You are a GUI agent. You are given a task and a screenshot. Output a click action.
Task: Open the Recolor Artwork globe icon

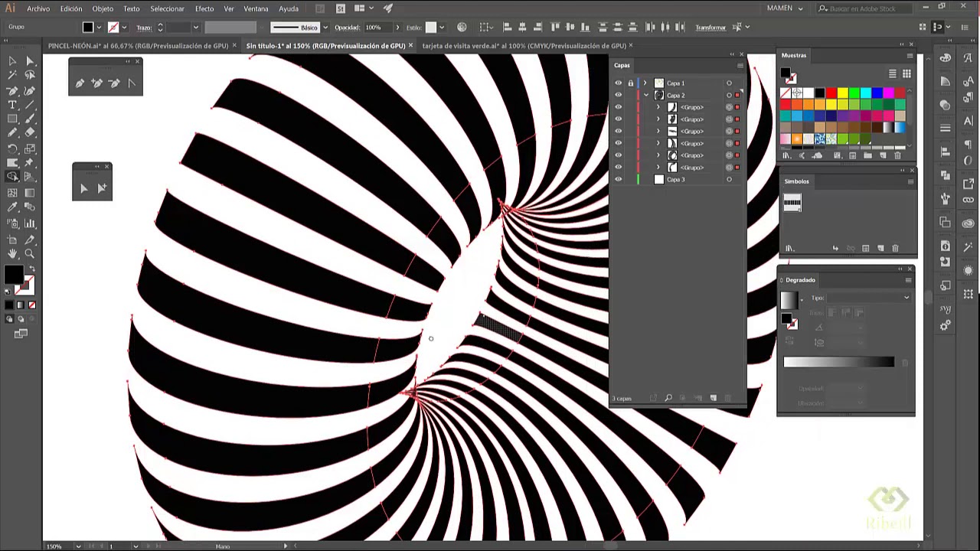[462, 28]
